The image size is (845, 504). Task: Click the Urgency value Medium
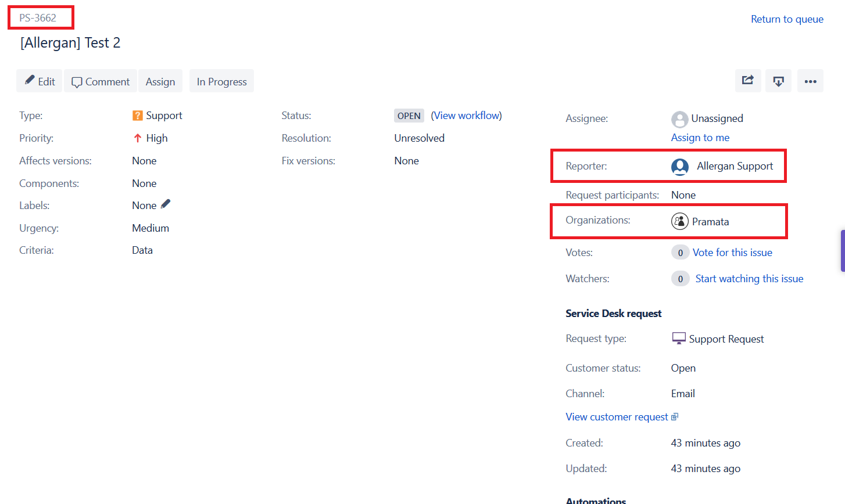click(151, 228)
